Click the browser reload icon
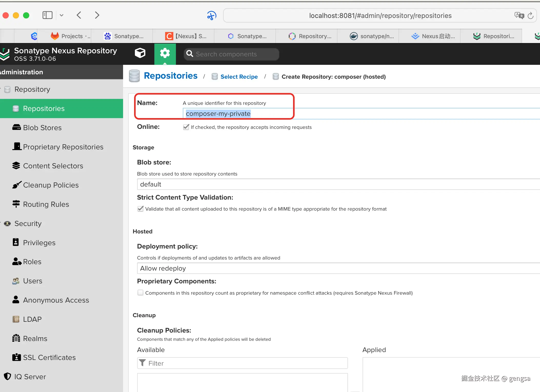This screenshot has height=392, width=540. [x=531, y=16]
